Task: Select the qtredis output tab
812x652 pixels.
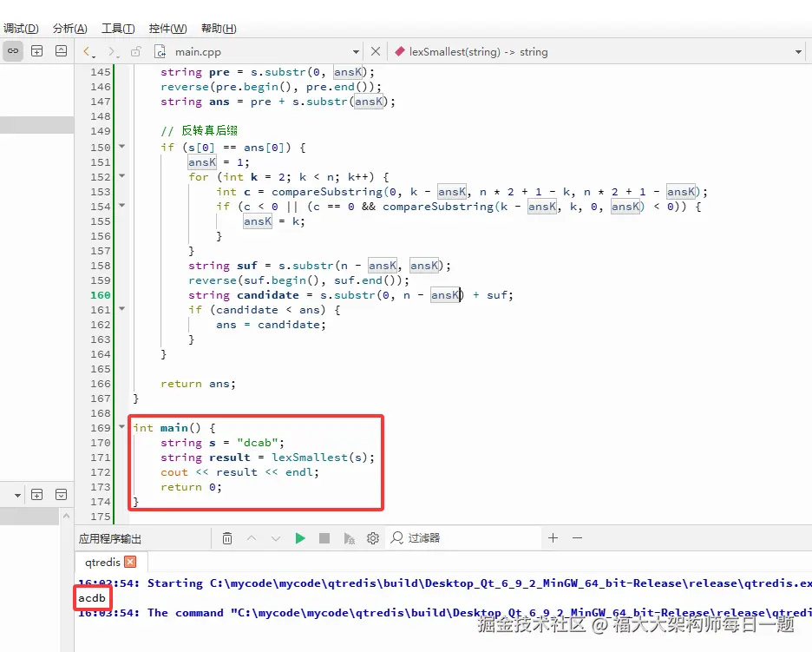Action: pos(102,563)
